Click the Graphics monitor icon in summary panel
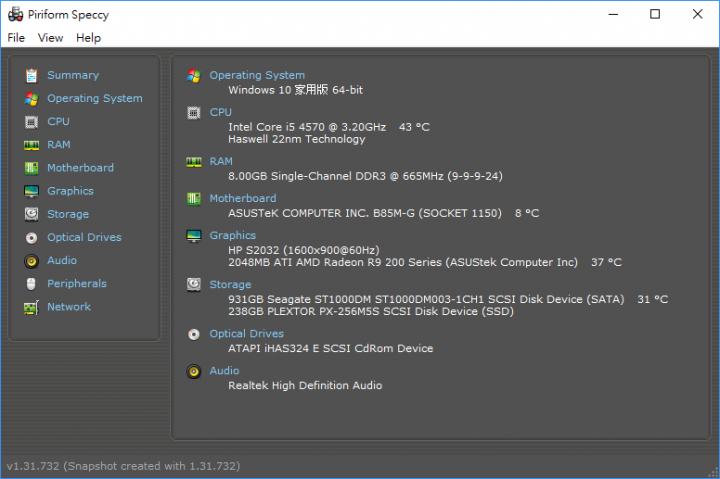720x479 pixels. point(194,236)
